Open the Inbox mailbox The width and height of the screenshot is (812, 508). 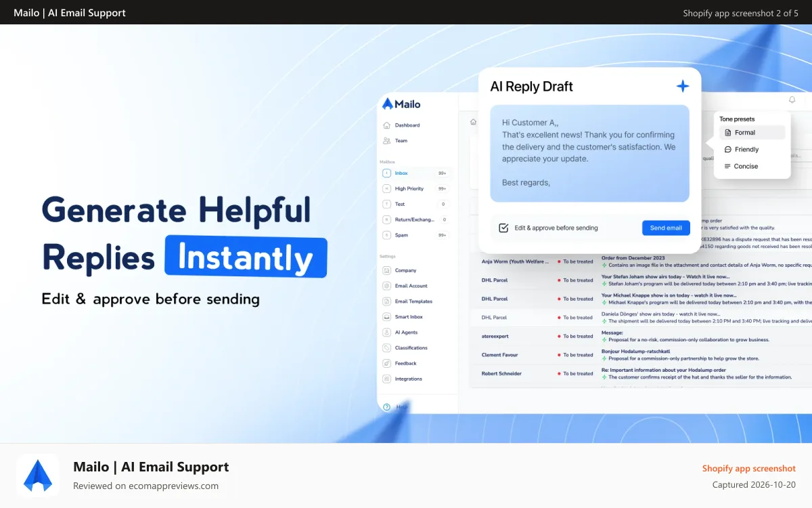[415, 173]
